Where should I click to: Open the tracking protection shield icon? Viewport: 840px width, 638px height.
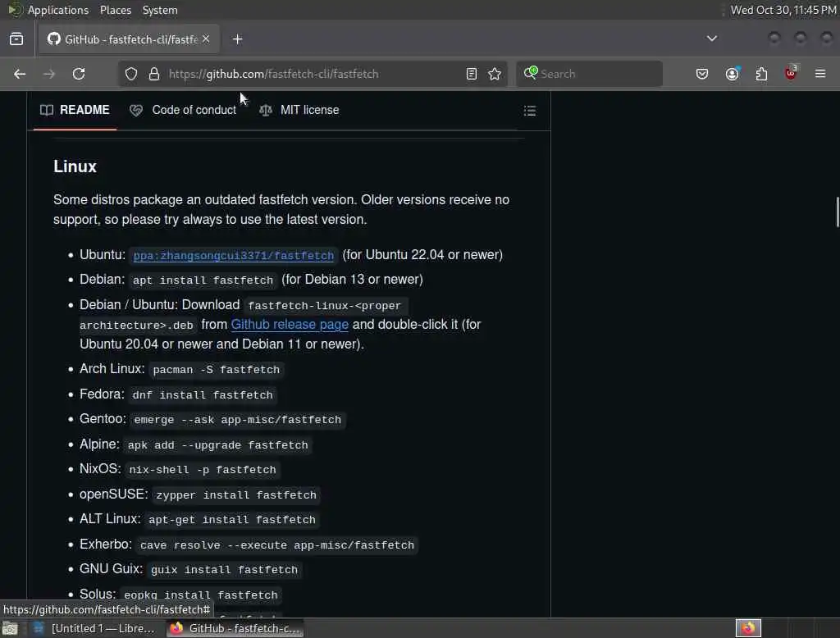click(x=131, y=74)
